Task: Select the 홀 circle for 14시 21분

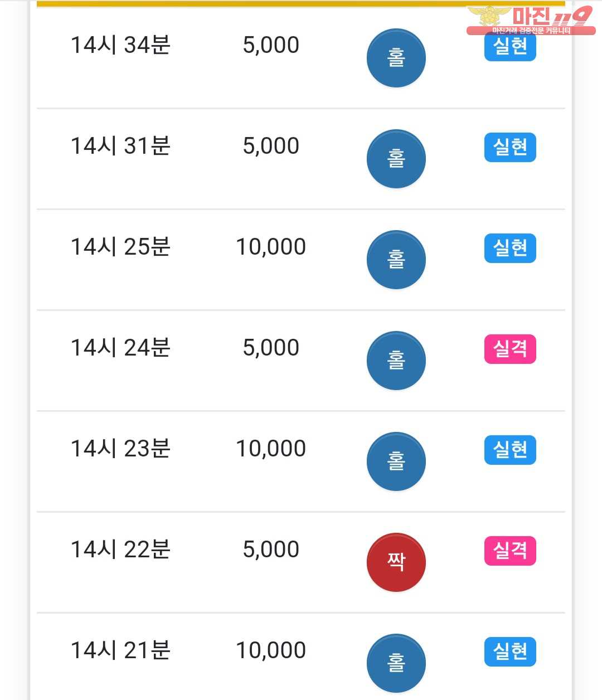Action: 396,663
